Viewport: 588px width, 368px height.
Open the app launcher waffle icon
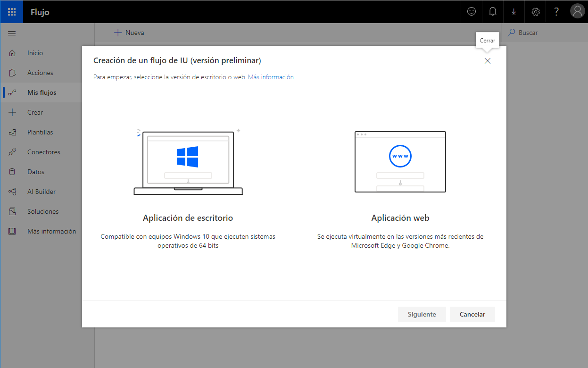[12, 12]
